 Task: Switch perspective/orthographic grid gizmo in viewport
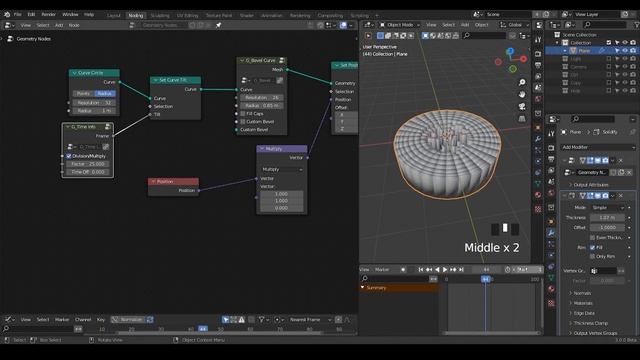(522, 119)
